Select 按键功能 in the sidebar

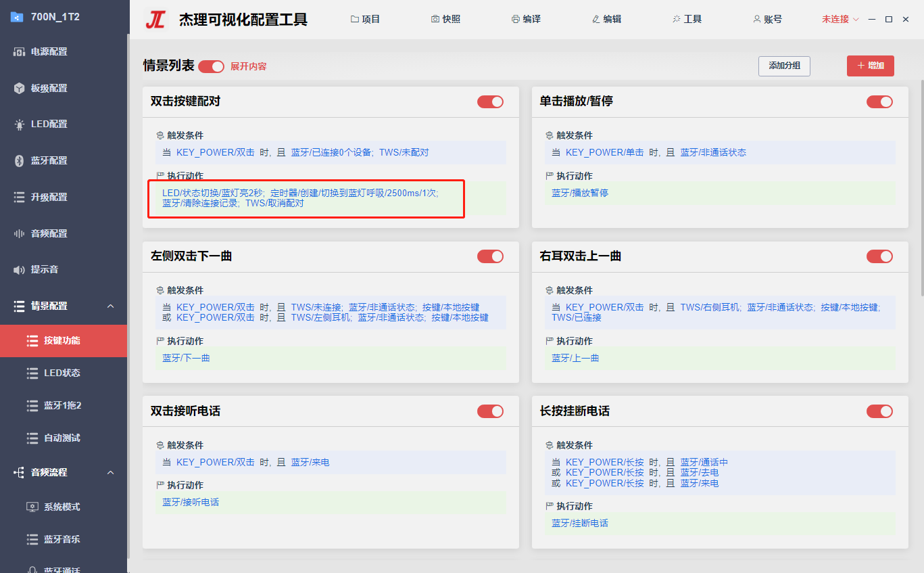point(64,341)
